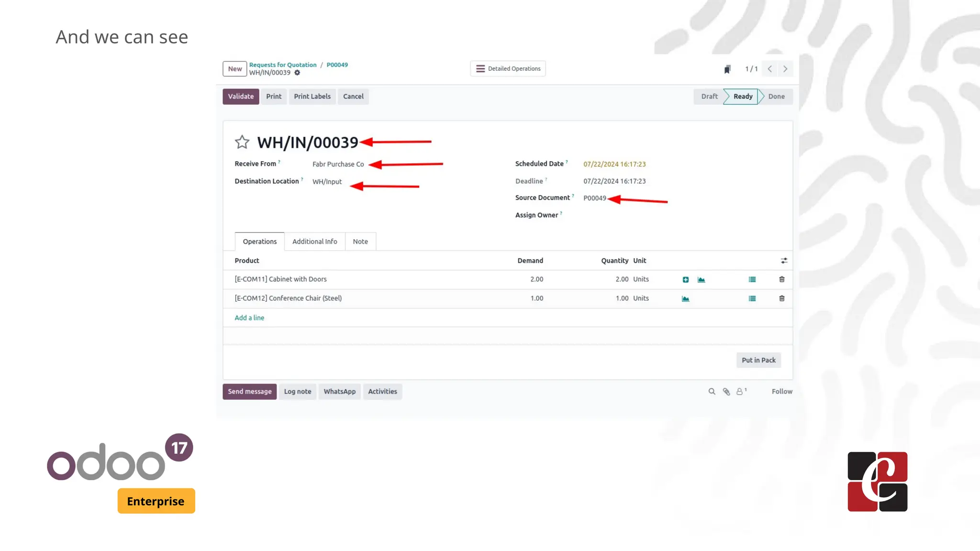The width and height of the screenshot is (980, 551).
Task: Click the Done stage in the status bar
Action: point(776,97)
